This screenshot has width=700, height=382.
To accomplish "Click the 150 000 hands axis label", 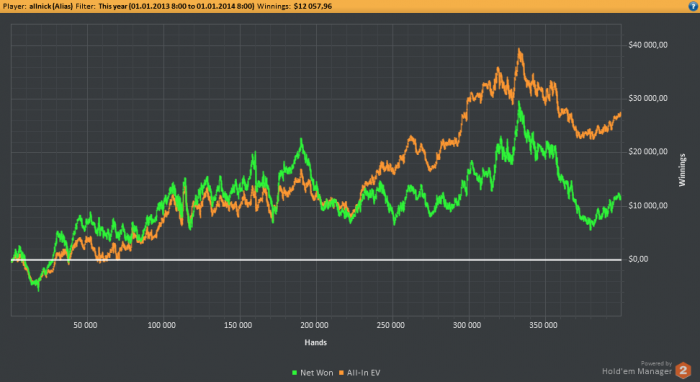I will pos(238,325).
